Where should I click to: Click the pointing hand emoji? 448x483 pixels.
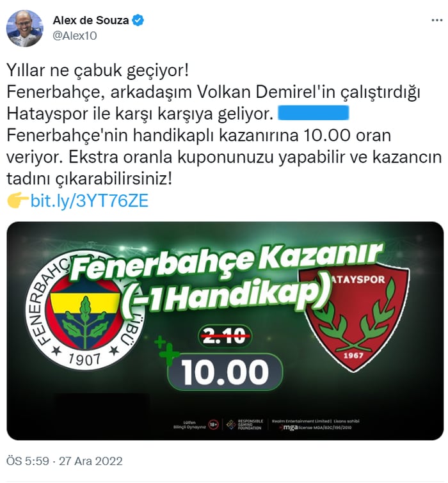coord(18,200)
